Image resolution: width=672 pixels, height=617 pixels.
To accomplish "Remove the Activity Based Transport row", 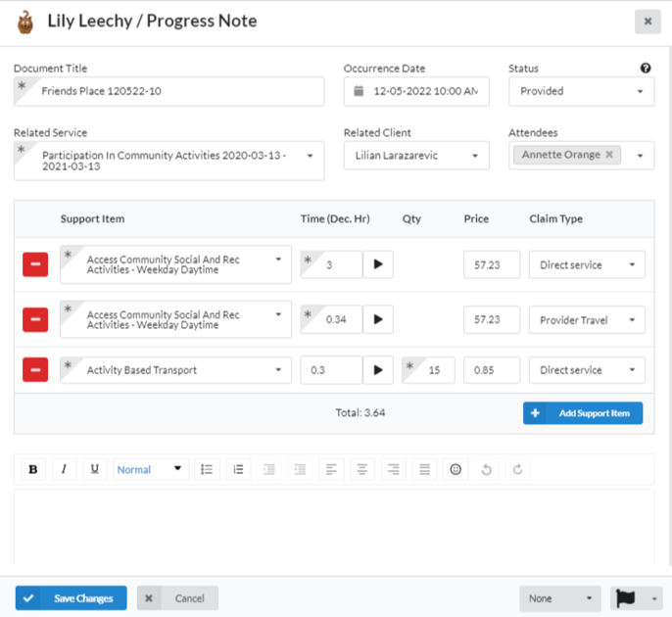I will coord(35,370).
